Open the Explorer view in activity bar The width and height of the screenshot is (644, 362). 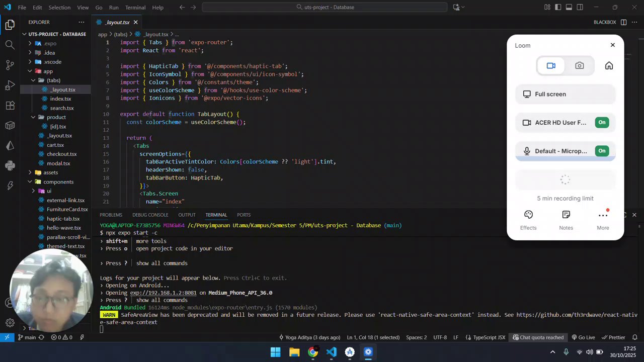(x=10, y=25)
